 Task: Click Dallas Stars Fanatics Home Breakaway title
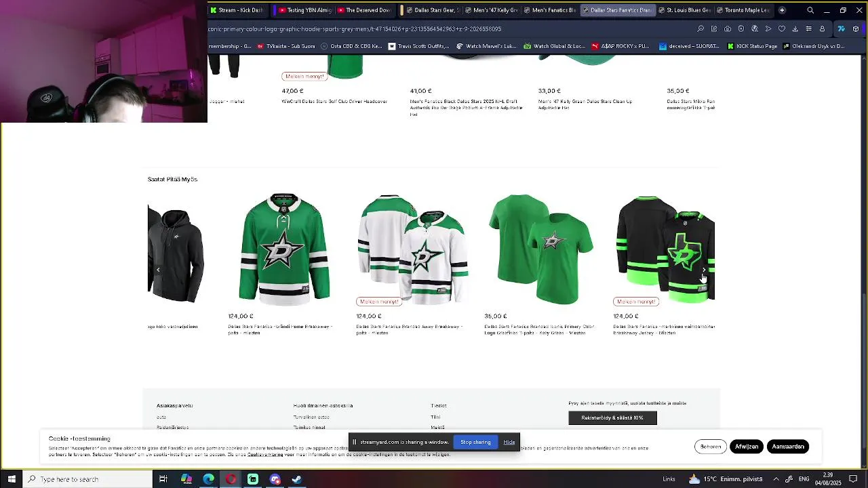pyautogui.click(x=280, y=329)
